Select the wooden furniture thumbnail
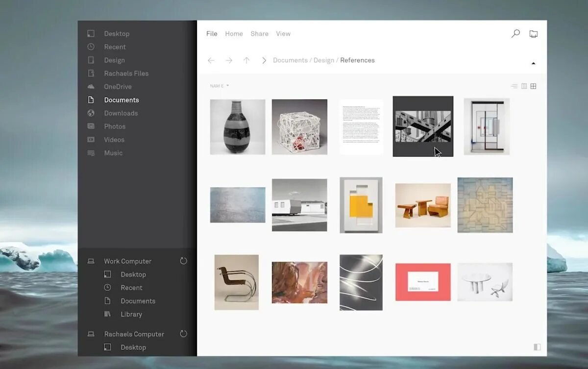This screenshot has height=369, width=588. [423, 205]
